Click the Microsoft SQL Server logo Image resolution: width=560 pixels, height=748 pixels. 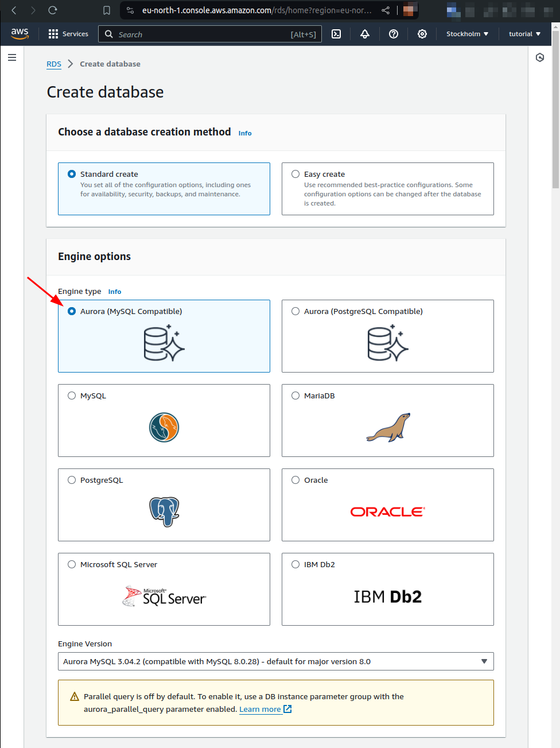164,596
